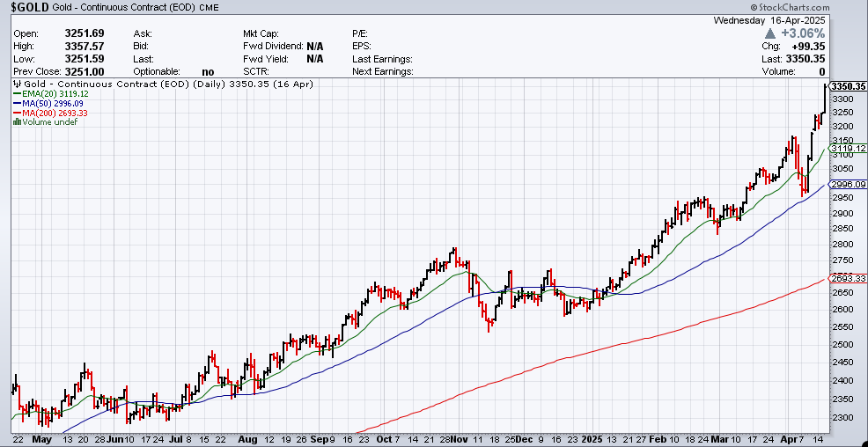Click the red MA(200) line marker in legend
868x447 pixels.
pyautogui.click(x=17, y=113)
